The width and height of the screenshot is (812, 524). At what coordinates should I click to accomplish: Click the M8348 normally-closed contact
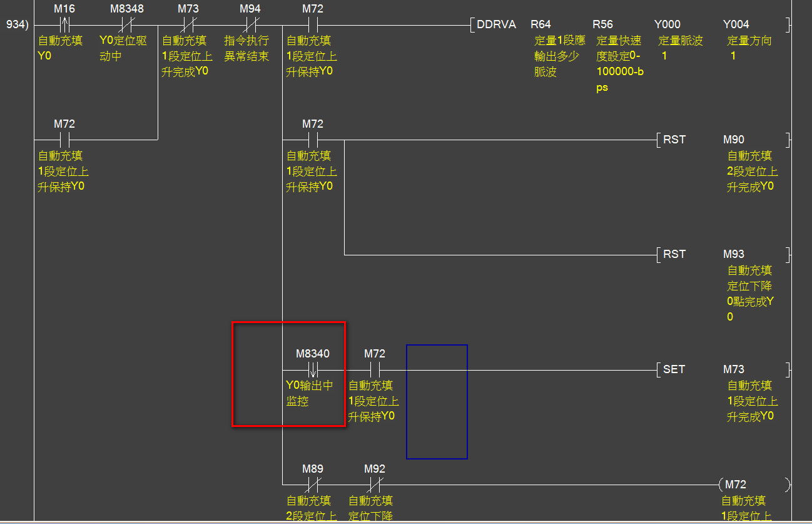click(126, 26)
